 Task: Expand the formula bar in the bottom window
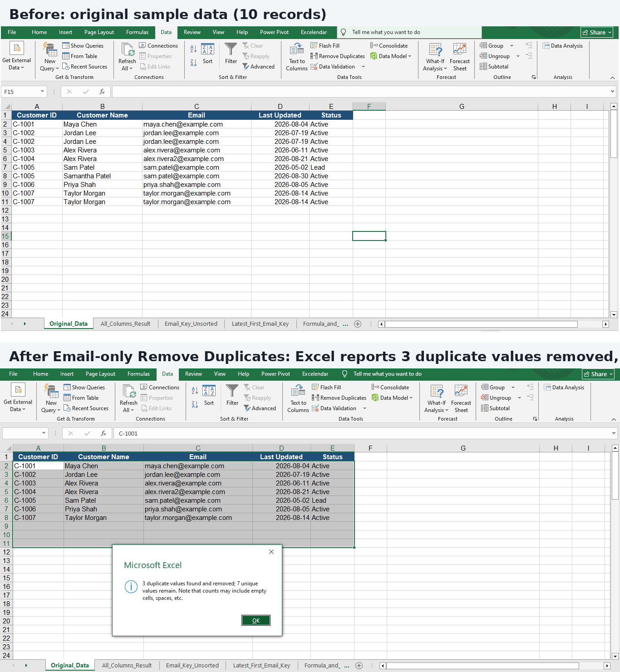pyautogui.click(x=614, y=433)
